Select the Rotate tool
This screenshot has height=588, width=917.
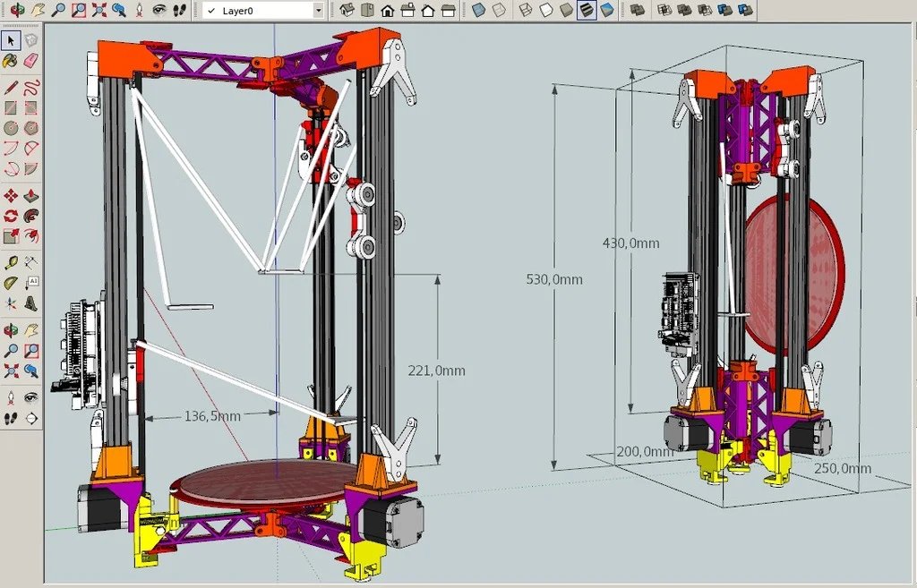(x=10, y=217)
